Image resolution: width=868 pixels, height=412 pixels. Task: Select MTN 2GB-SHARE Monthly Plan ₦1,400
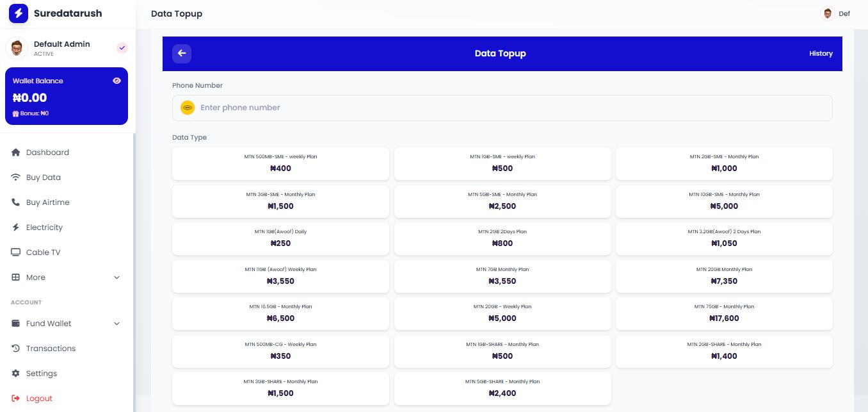tap(724, 351)
